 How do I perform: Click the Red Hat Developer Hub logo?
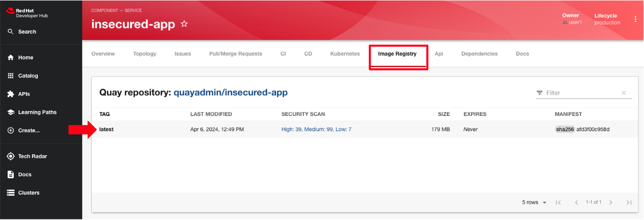click(27, 13)
